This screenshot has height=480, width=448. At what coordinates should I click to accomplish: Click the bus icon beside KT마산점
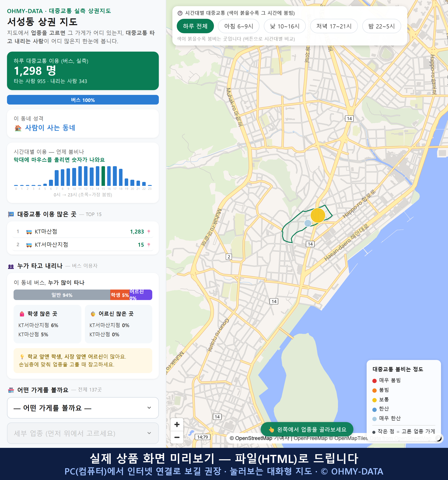[29, 232]
